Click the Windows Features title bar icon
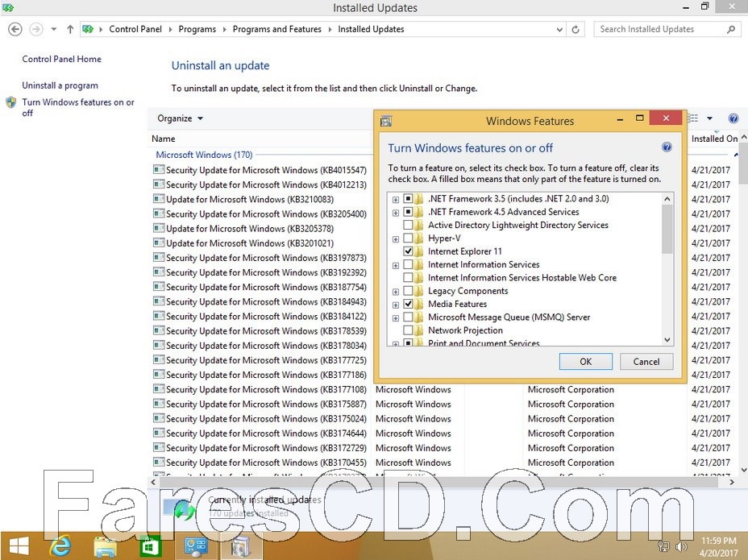This screenshot has height=560, width=748. click(386, 121)
